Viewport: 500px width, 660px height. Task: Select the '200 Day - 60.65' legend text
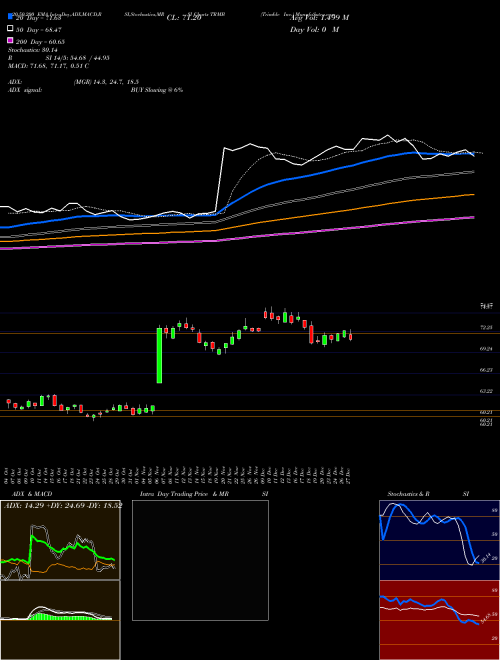coord(40,42)
